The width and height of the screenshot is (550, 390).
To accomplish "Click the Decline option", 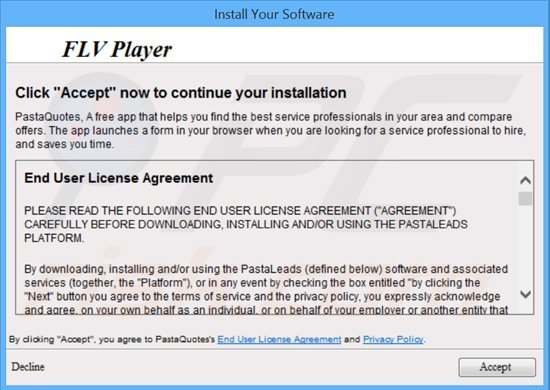I will pyautogui.click(x=28, y=367).
